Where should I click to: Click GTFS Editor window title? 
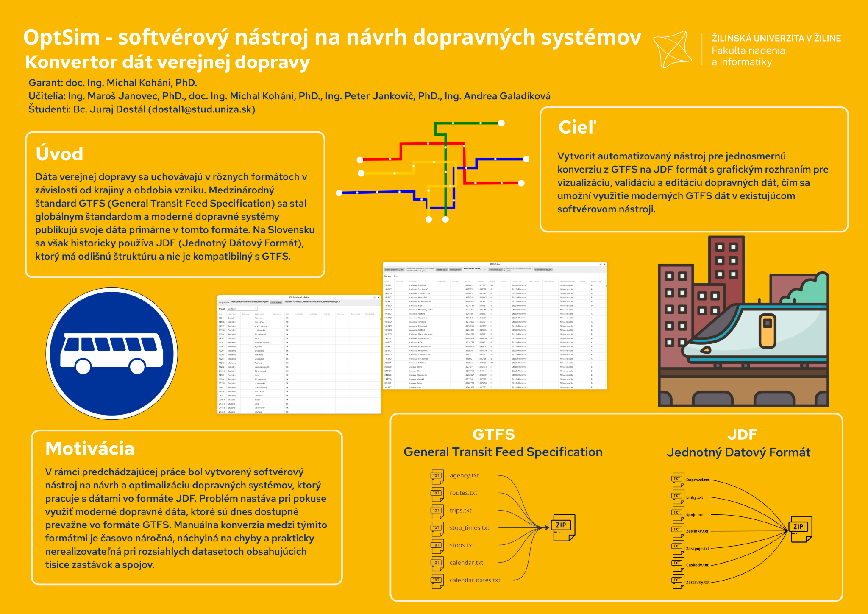click(x=495, y=264)
